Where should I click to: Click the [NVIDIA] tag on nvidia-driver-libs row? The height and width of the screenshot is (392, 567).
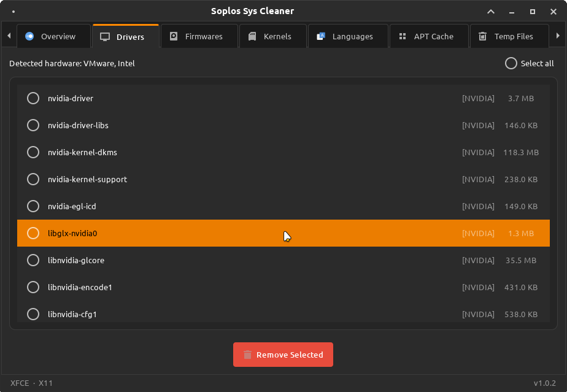pyautogui.click(x=478, y=125)
